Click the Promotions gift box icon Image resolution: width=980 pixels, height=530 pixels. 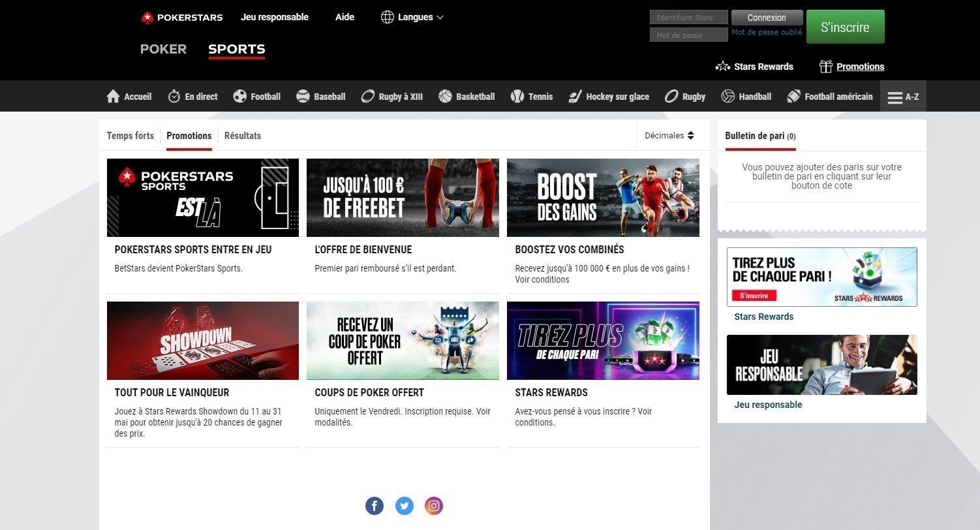pyautogui.click(x=826, y=67)
